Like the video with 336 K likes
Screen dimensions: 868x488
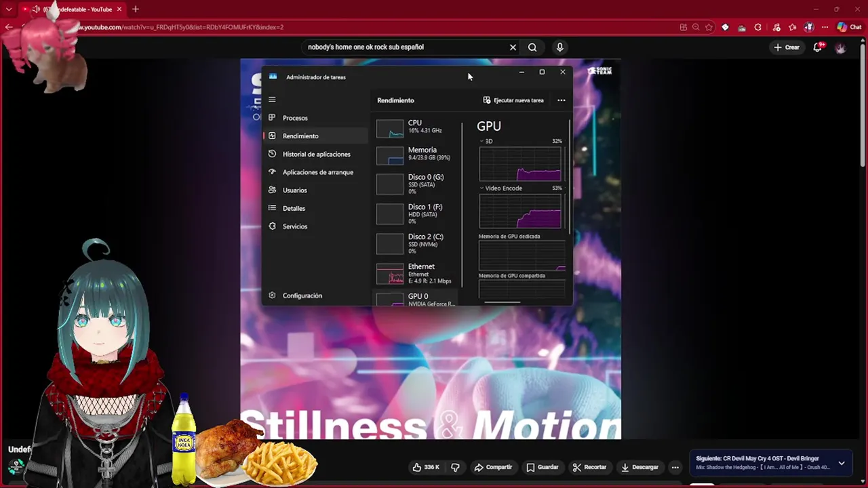426,467
